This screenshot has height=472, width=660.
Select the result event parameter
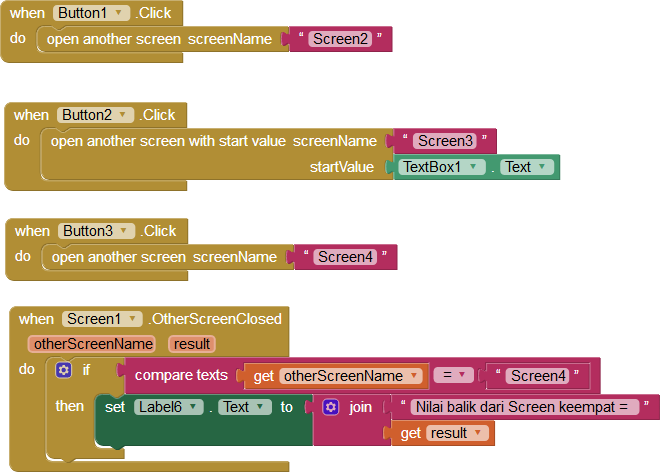[x=190, y=344]
